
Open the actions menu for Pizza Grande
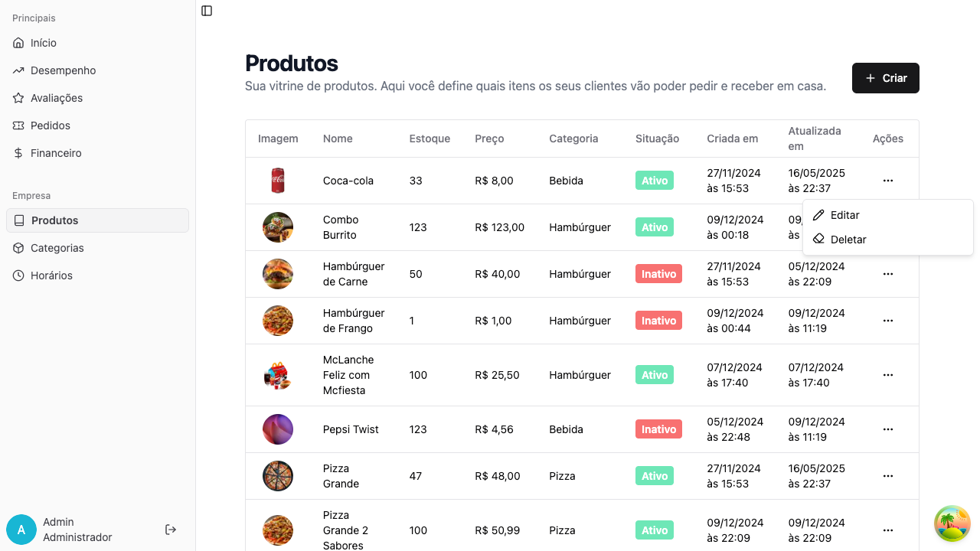coord(887,476)
